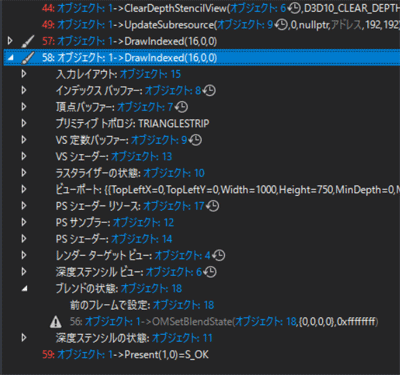400x375 pixels.
Task: Open history clock icon beside VS 定数バッファー object 9
Action: (x=195, y=140)
